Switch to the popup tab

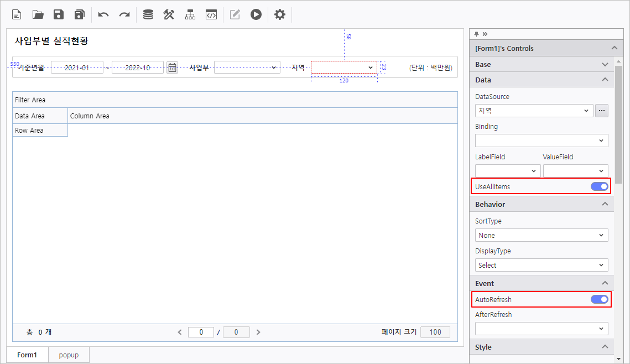point(69,355)
